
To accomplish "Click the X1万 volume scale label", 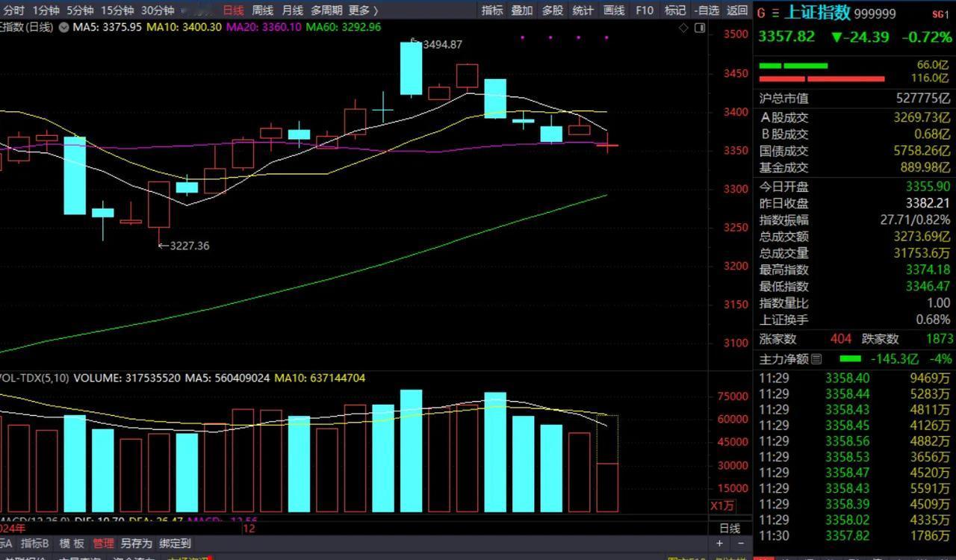I will [721, 505].
